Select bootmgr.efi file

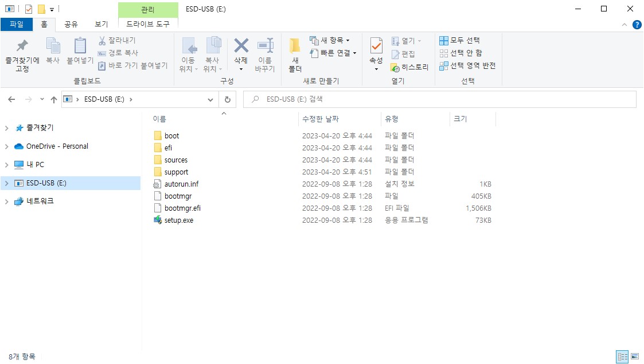(182, 208)
